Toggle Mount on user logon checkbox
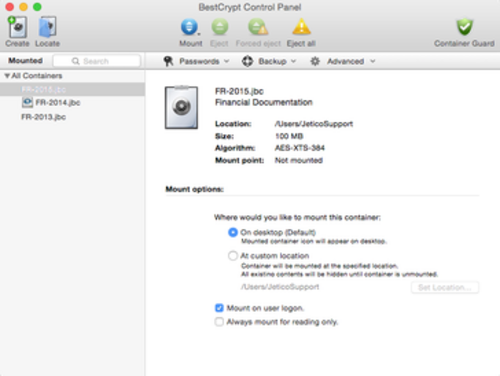This screenshot has height=376, width=500. 219,308
